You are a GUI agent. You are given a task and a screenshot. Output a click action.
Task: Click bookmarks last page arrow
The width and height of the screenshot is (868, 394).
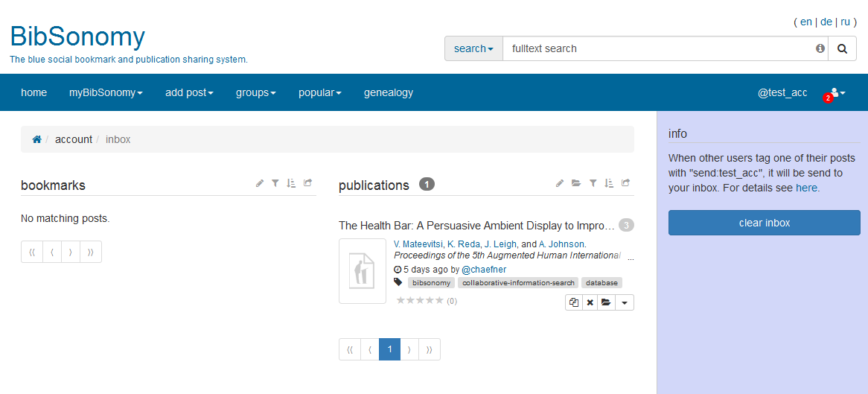coord(91,252)
